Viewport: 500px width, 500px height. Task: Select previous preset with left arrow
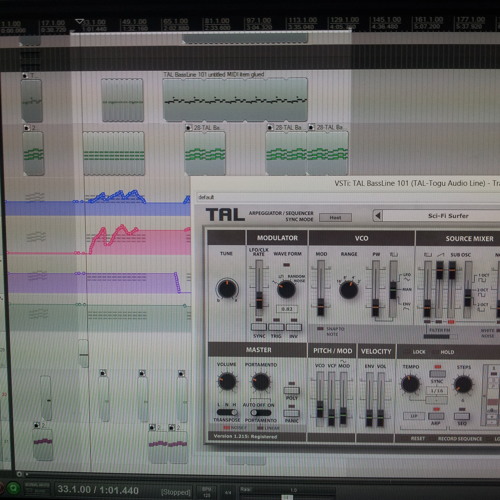coord(378,216)
